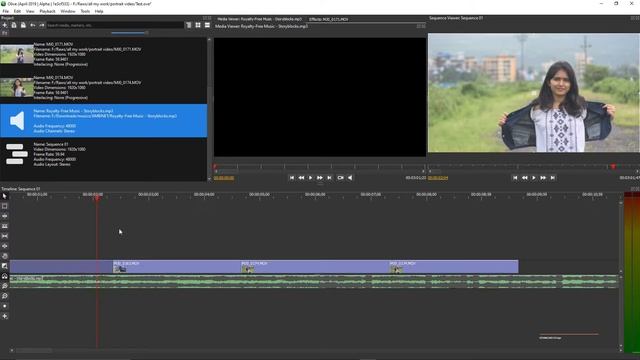The height and width of the screenshot is (360, 640).
Task: Play in Media Viewer
Action: 311,178
